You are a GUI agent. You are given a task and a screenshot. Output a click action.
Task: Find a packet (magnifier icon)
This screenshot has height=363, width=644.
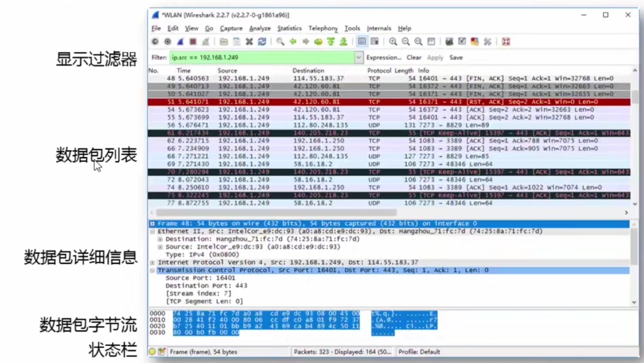point(280,41)
